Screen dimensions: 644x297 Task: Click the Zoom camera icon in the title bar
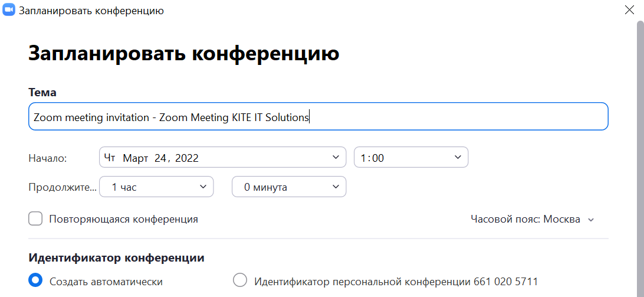(9, 10)
